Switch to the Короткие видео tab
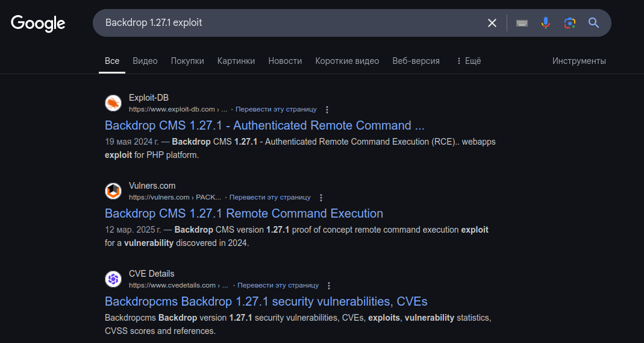644x343 pixels. pyautogui.click(x=347, y=61)
